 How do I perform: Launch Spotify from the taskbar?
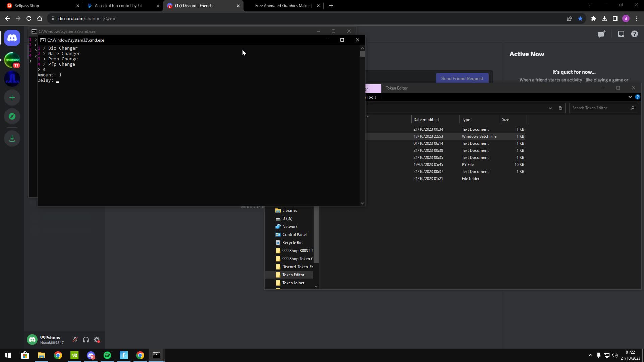(x=107, y=355)
